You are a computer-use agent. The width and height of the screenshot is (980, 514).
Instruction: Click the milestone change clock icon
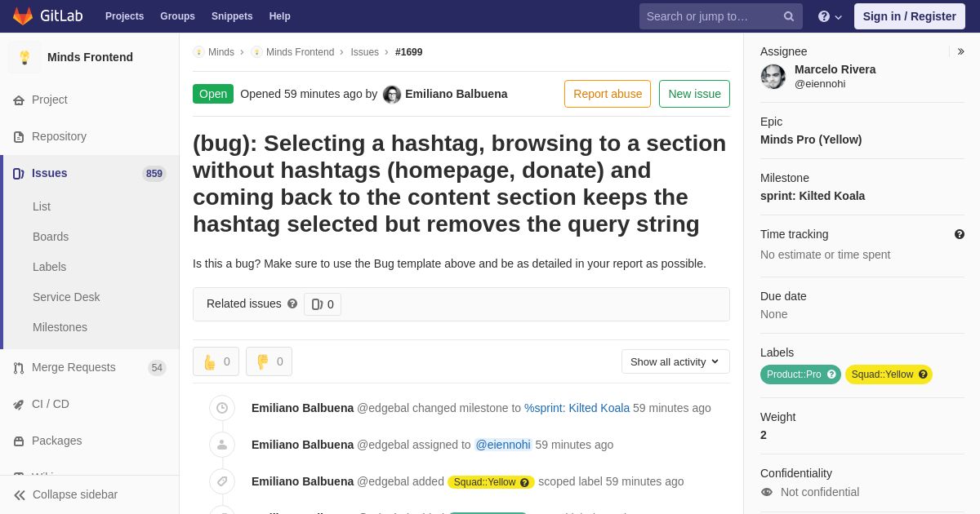(x=222, y=408)
